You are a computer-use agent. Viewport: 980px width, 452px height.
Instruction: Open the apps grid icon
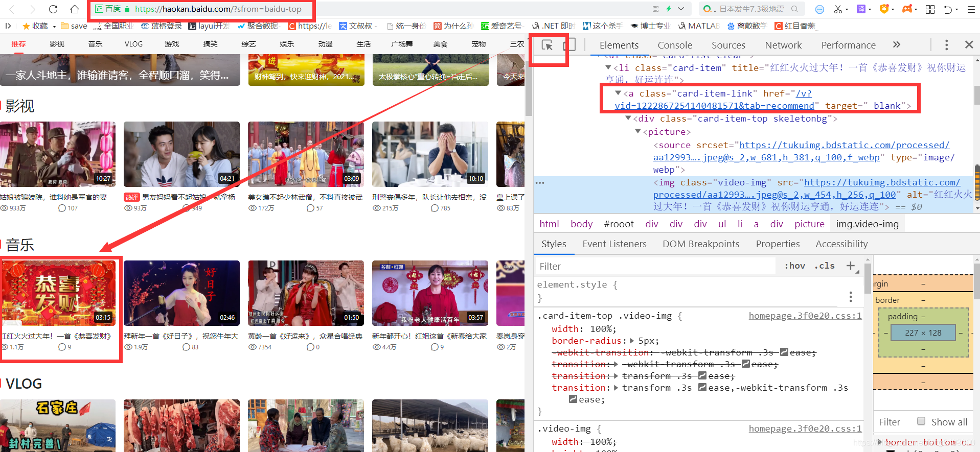click(930, 9)
